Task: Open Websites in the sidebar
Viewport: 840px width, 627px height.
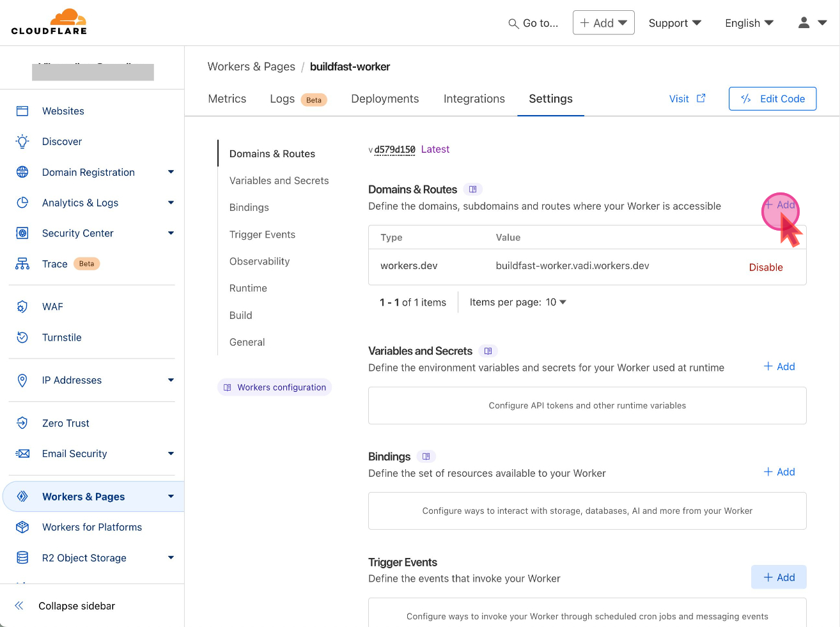Action: pyautogui.click(x=63, y=111)
